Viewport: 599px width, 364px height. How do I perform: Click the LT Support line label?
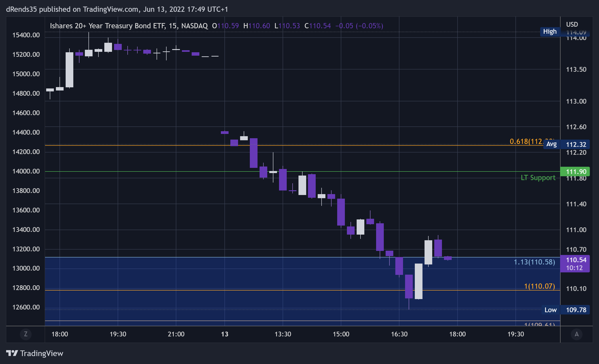tap(538, 178)
